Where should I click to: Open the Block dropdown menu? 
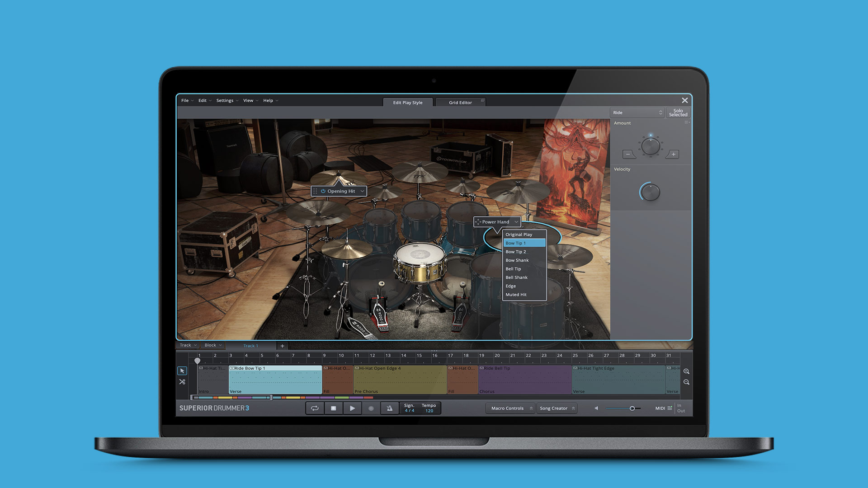pos(213,345)
